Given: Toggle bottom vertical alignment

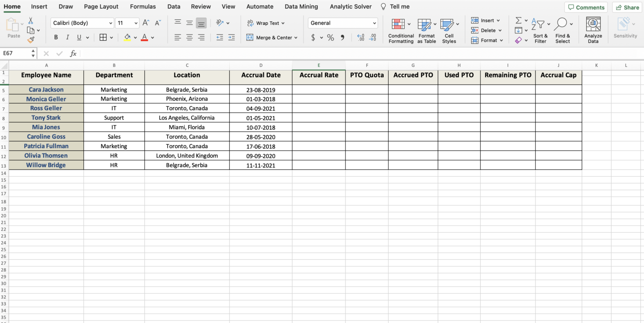Looking at the screenshot, I should pos(201,23).
